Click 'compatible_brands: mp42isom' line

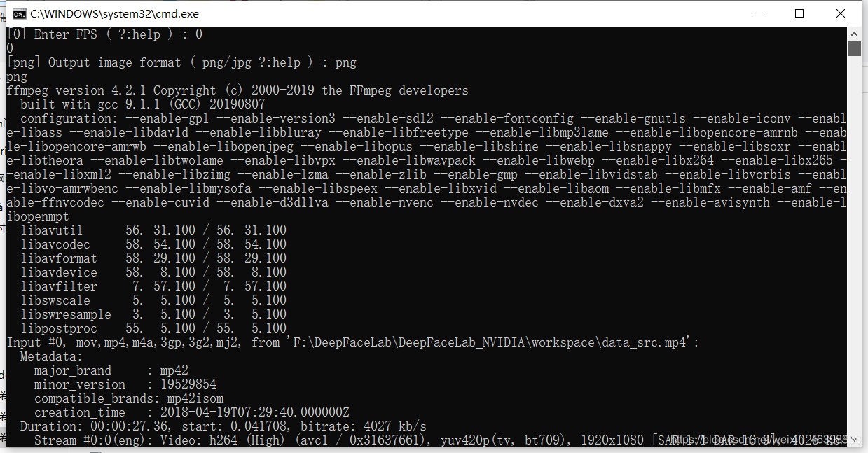tap(129, 398)
